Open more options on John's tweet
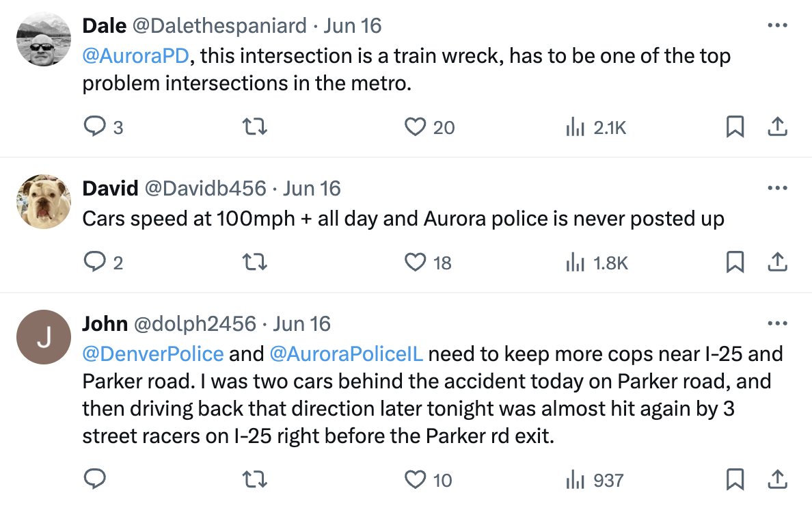The width and height of the screenshot is (812, 508). tap(778, 323)
